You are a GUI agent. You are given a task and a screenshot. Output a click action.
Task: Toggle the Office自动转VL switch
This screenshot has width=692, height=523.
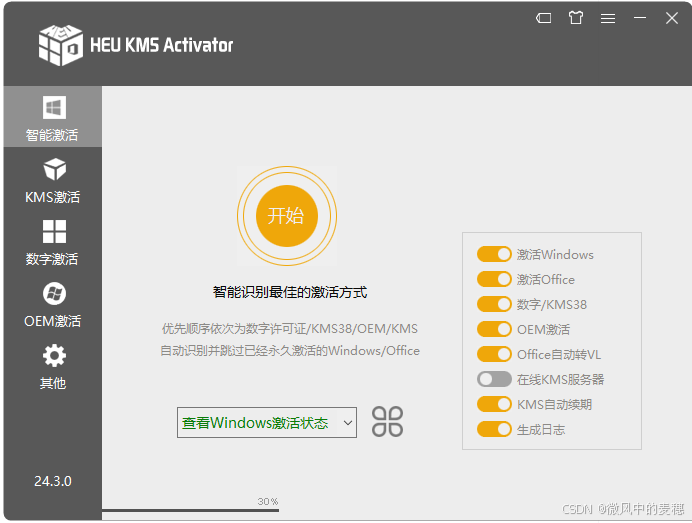494,354
